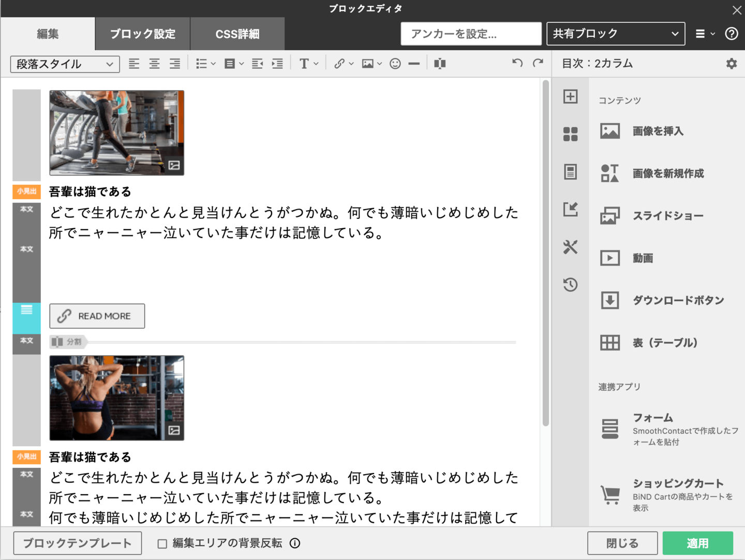Center align text in toolbar

[154, 64]
